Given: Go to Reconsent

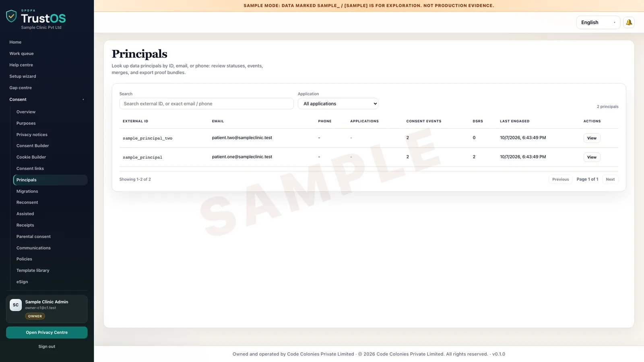Looking at the screenshot, I should tap(27, 202).
